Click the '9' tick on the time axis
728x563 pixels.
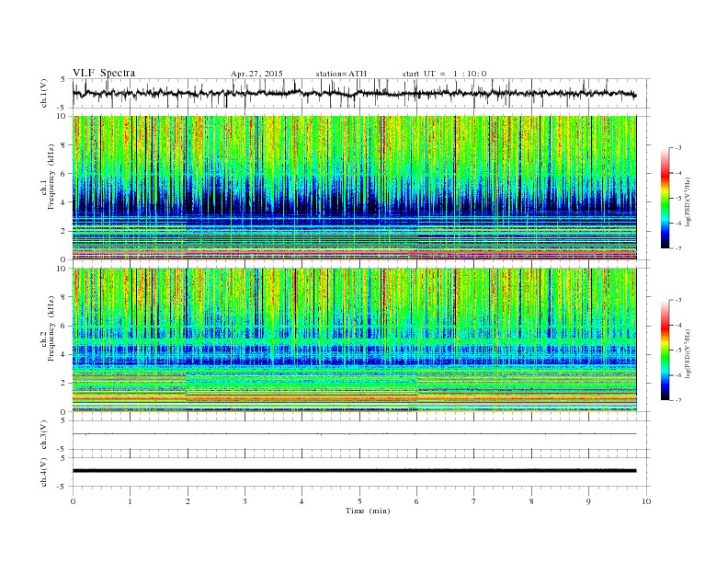588,501
